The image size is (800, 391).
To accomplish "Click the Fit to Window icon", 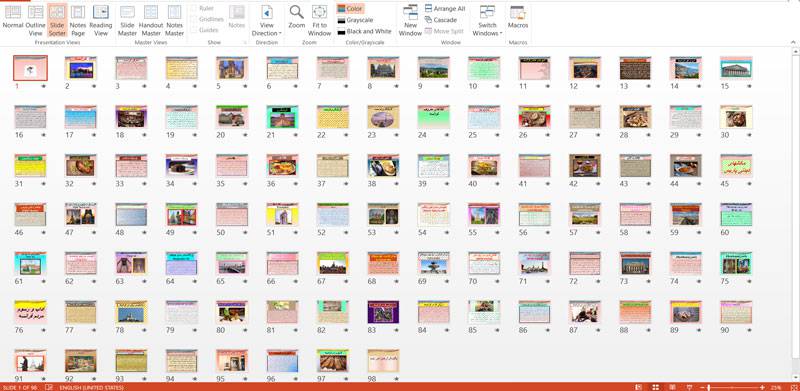I will coord(319,20).
